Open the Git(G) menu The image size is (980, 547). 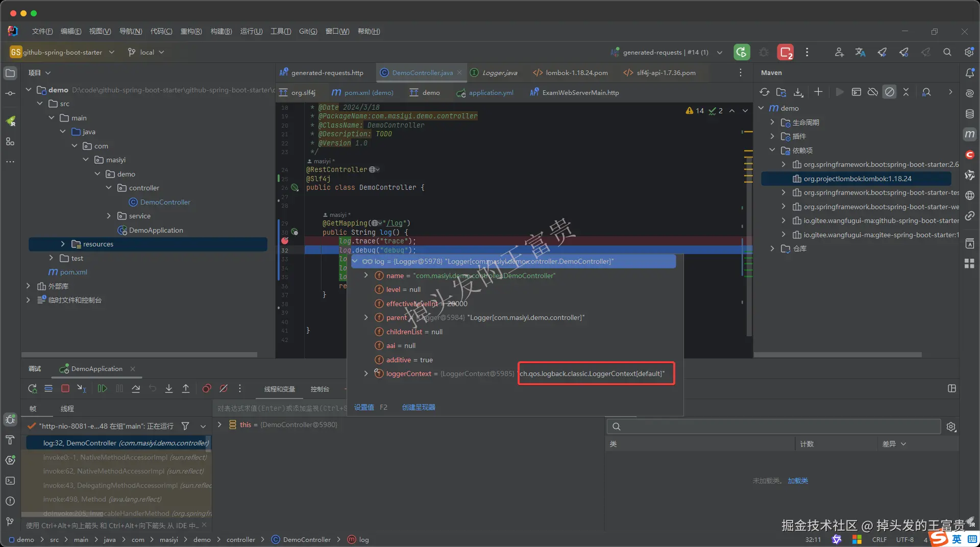[308, 31]
